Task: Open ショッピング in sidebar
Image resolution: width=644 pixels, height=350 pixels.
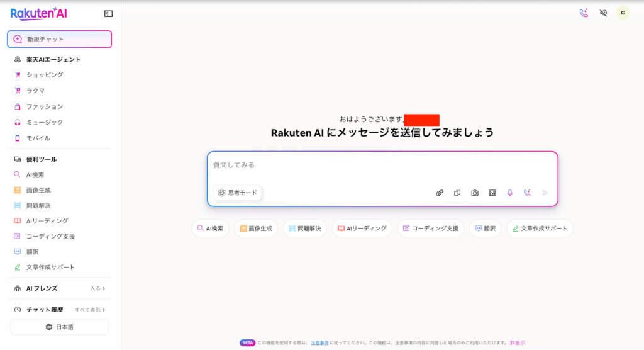Action: [x=45, y=74]
